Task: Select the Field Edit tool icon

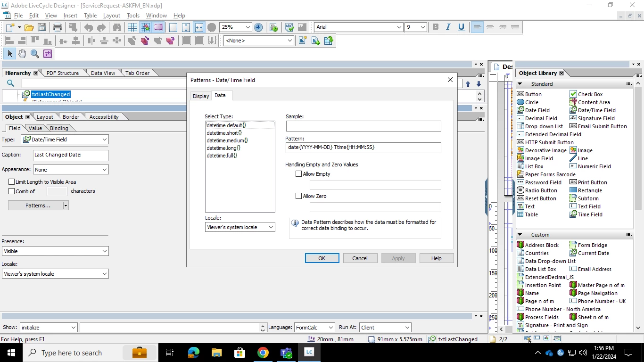Action: [x=48, y=54]
